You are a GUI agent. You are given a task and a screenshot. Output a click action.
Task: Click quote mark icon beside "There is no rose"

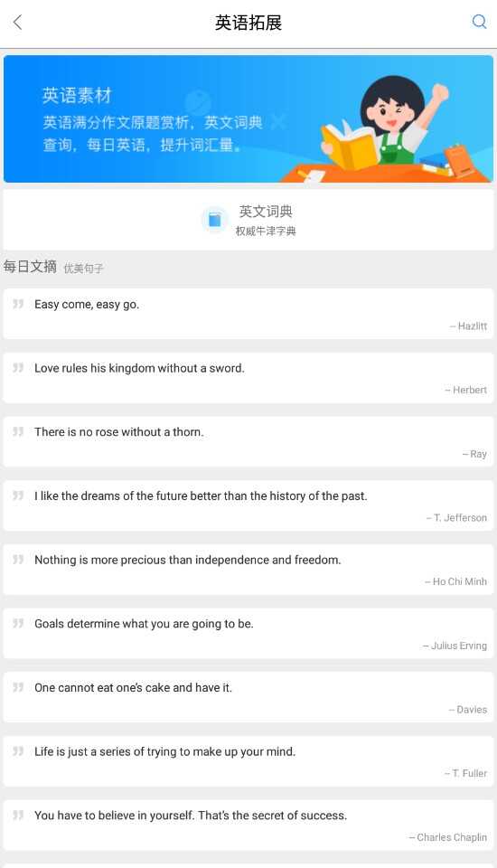pyautogui.click(x=18, y=431)
